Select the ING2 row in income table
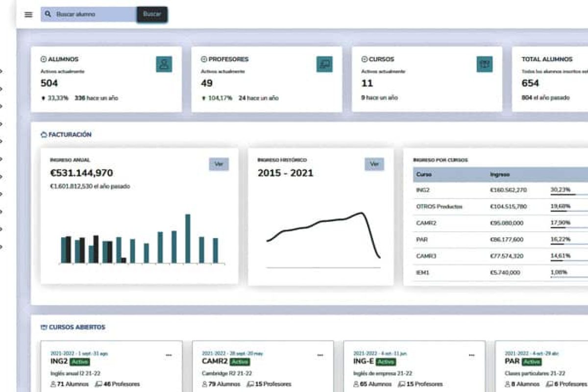 pyautogui.click(x=500, y=190)
